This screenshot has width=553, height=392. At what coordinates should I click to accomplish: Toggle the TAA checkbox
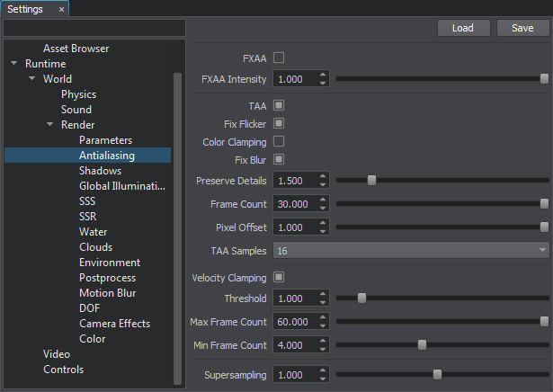point(279,105)
